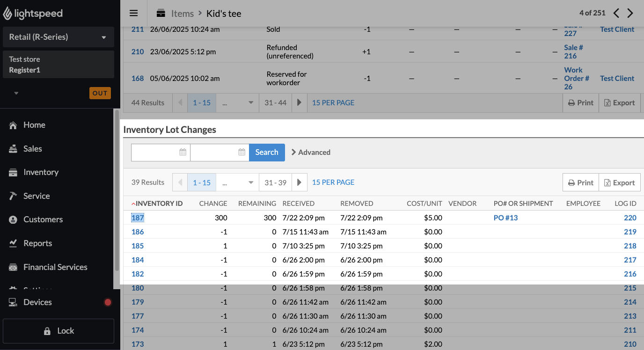Screen dimensions: 644x350
Task: Open Inventory in the sidebar
Action: click(x=41, y=172)
